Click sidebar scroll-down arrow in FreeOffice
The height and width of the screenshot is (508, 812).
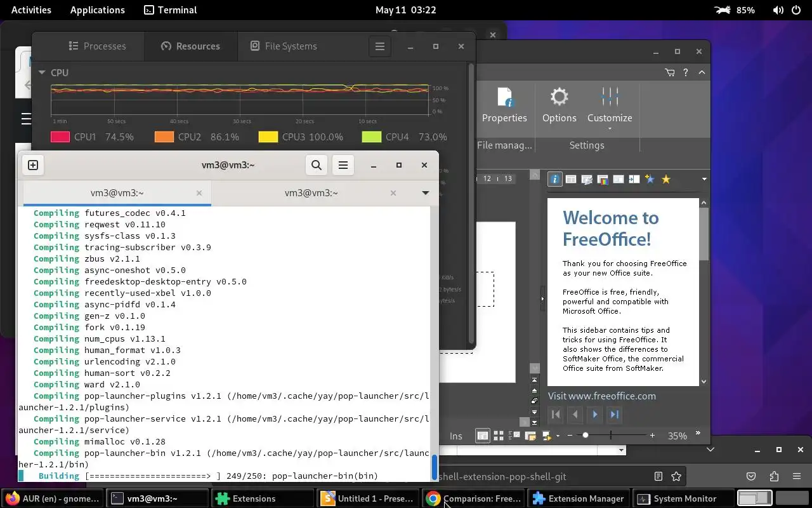point(704,381)
